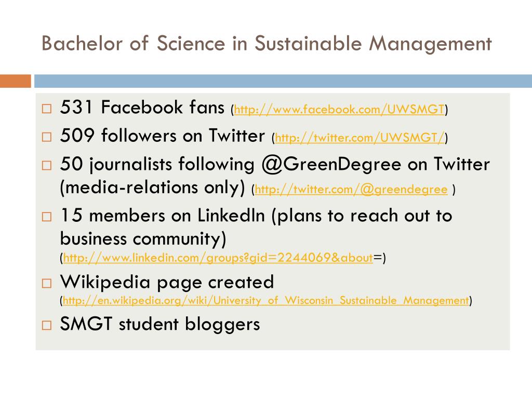Open the facebook.com/UWSMGT link
The width and height of the screenshot is (532, 399).
click(x=339, y=110)
